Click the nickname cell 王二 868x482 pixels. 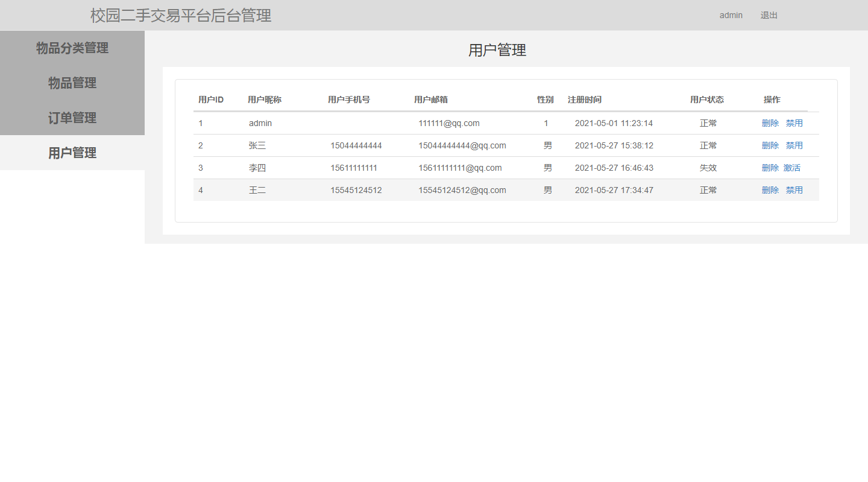tap(257, 190)
